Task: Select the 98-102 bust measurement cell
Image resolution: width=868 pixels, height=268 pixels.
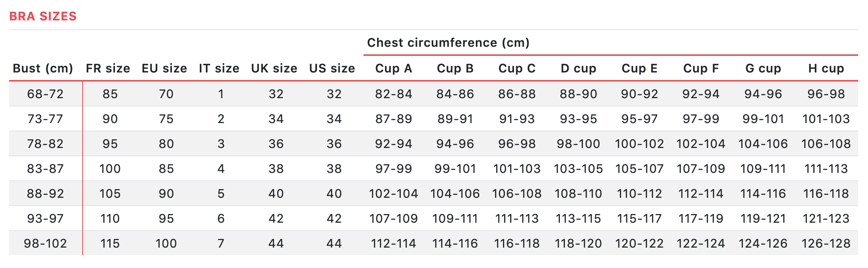Action: click(46, 243)
